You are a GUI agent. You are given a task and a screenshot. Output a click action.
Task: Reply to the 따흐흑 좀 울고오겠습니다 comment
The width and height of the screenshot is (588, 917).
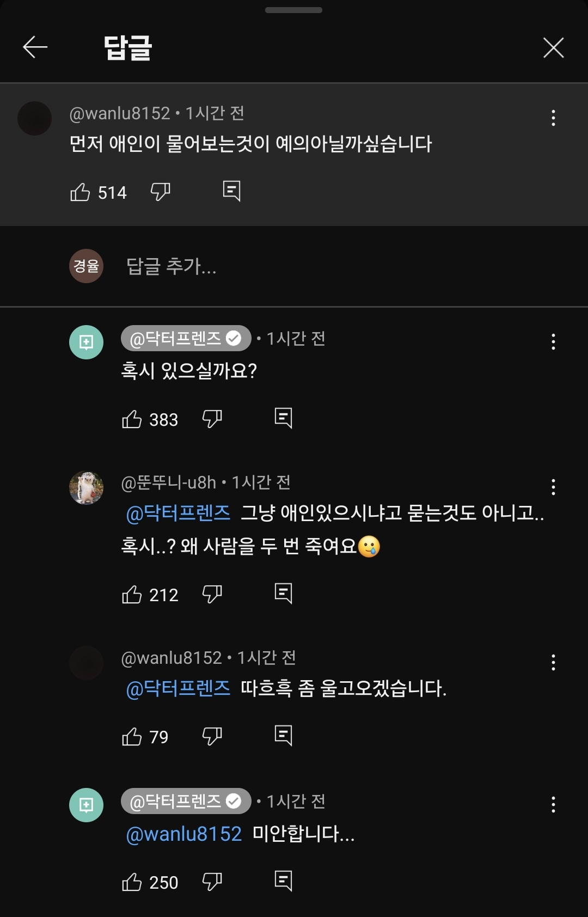click(283, 736)
